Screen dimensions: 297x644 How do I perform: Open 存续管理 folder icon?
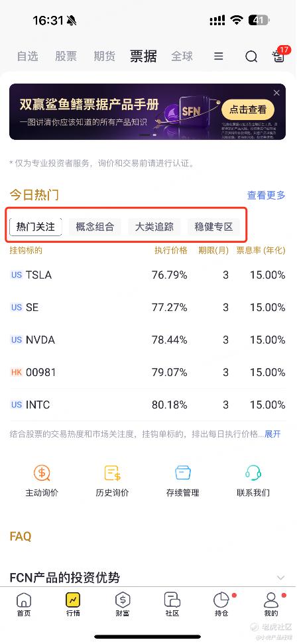point(183,473)
